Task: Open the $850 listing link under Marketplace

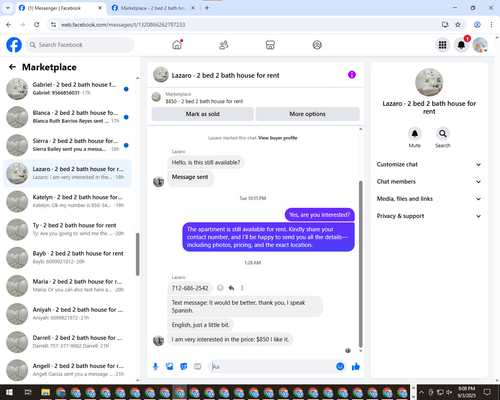Action: (x=204, y=101)
